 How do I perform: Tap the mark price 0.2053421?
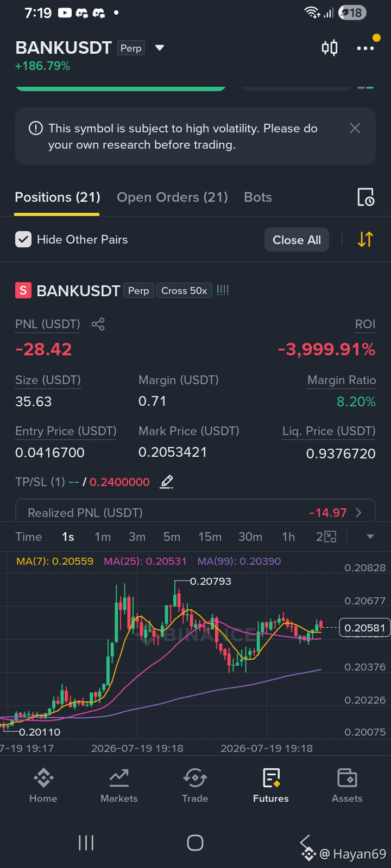173,452
